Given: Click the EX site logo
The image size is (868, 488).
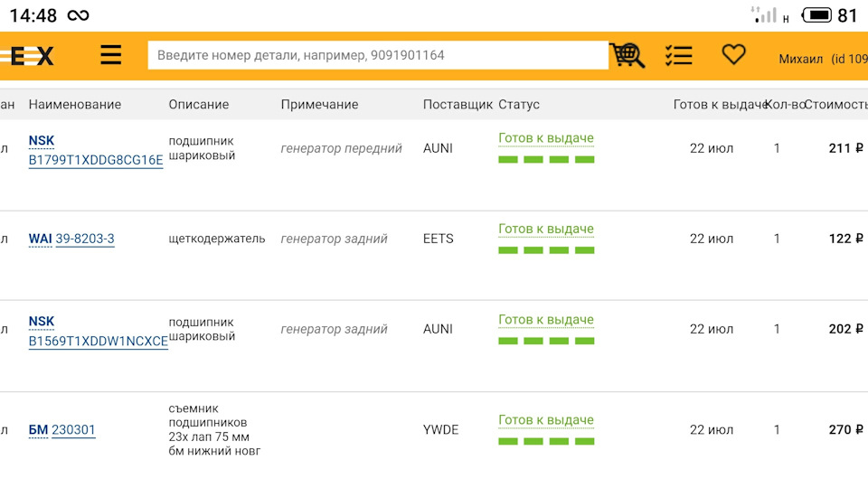Looking at the screenshot, I should point(31,56).
